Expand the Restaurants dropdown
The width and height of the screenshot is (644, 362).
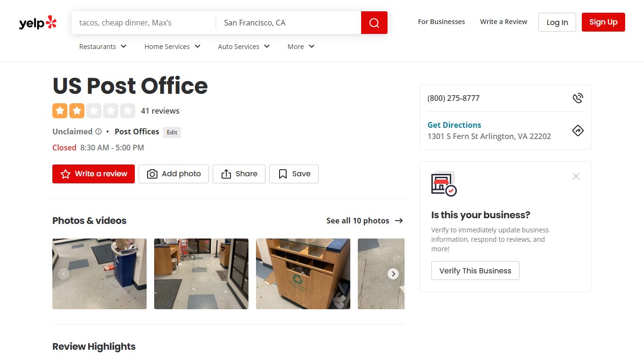[103, 47]
